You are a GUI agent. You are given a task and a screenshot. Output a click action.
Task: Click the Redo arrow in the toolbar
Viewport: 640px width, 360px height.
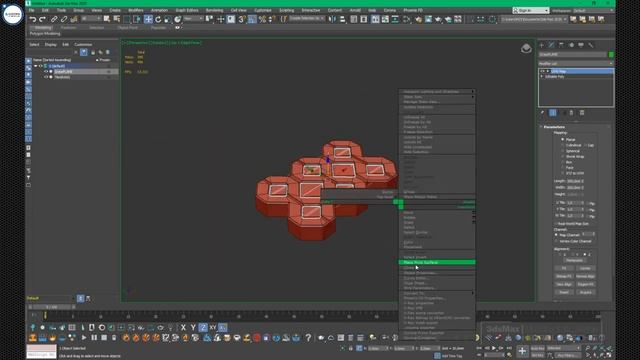click(x=42, y=19)
